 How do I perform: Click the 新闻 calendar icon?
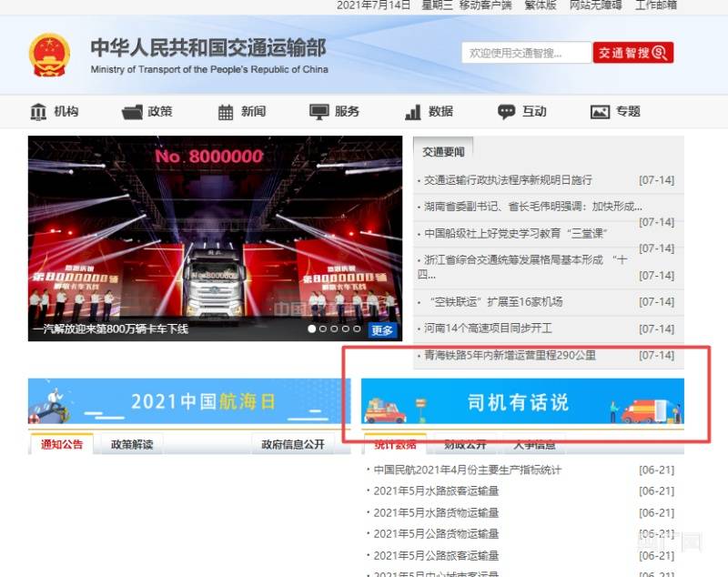[226, 112]
